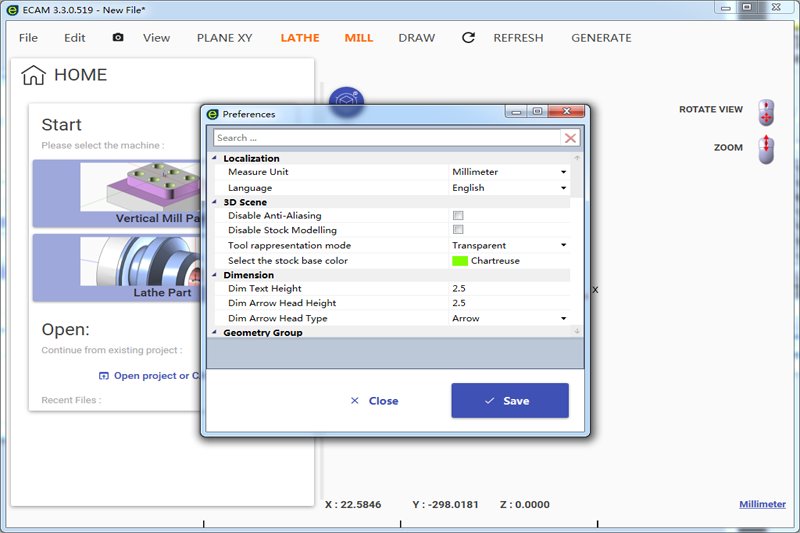Screen dimensions: 800x533
Task: Clear search with the red X icon
Action: click(x=570, y=138)
